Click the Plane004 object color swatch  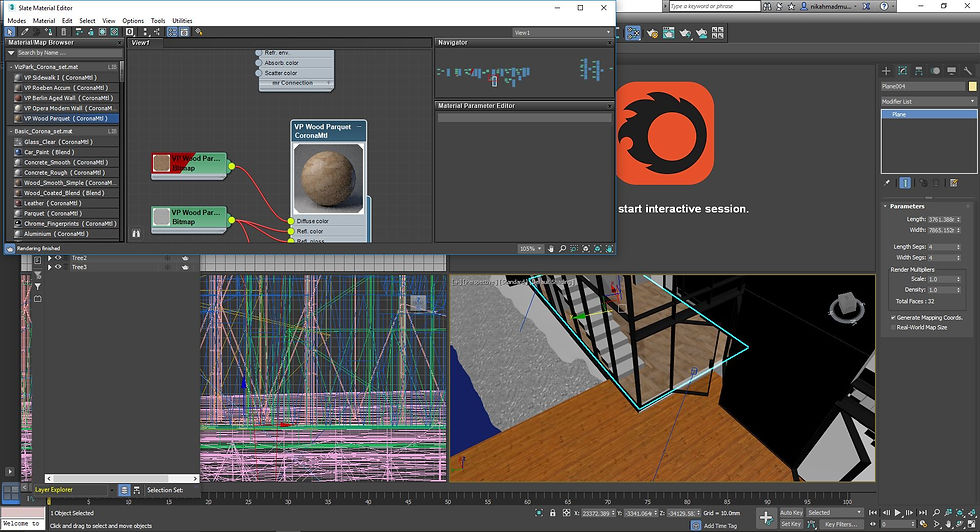(x=972, y=86)
